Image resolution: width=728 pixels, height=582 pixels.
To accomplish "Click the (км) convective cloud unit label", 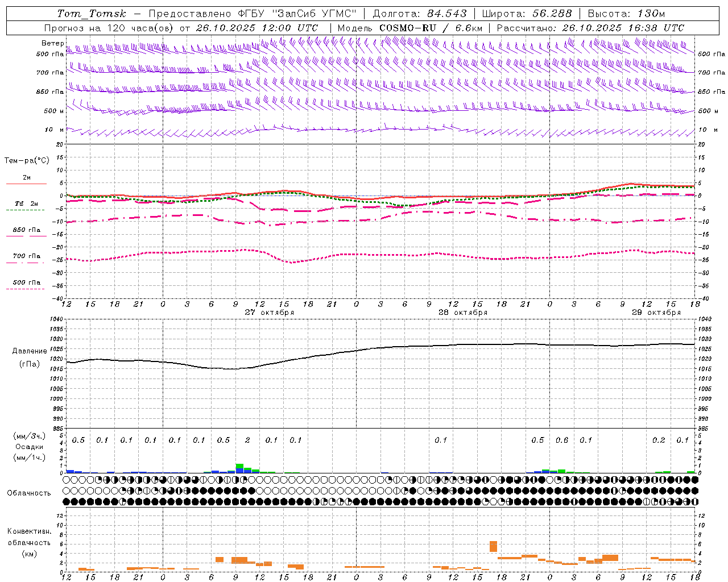I will [30, 554].
